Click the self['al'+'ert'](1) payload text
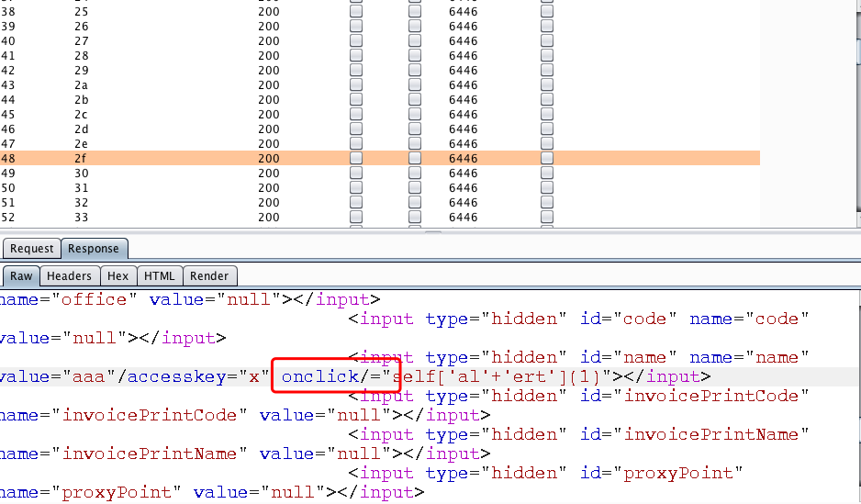861x504 pixels. [497, 376]
